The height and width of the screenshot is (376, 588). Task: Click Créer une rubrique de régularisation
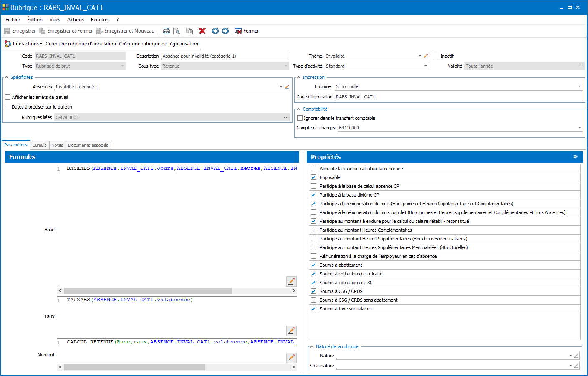159,44
